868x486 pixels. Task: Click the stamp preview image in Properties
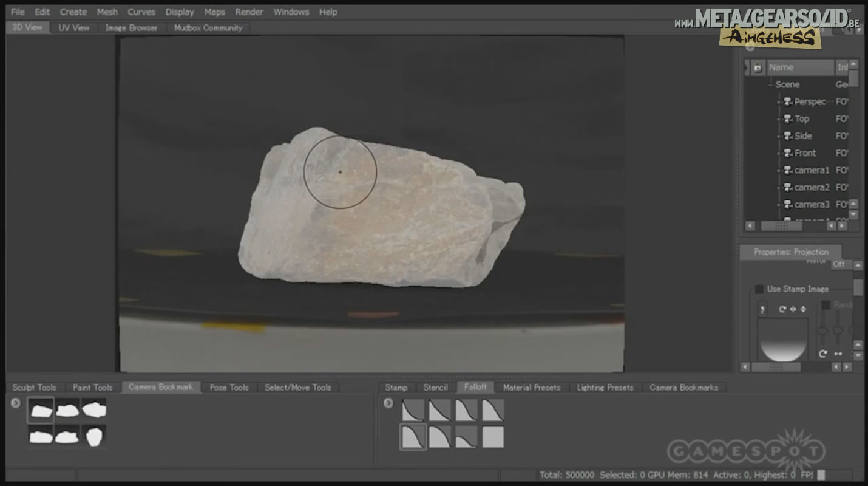coord(782,340)
